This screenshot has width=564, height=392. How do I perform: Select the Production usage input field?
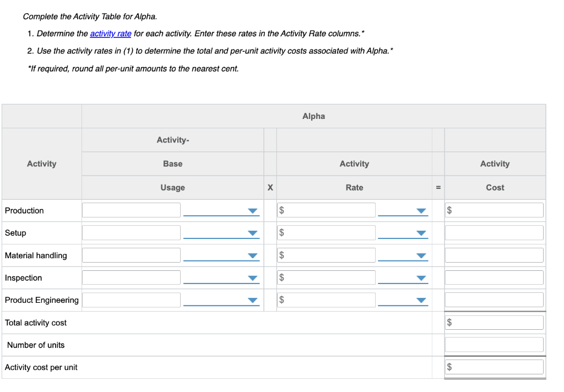[131, 210]
